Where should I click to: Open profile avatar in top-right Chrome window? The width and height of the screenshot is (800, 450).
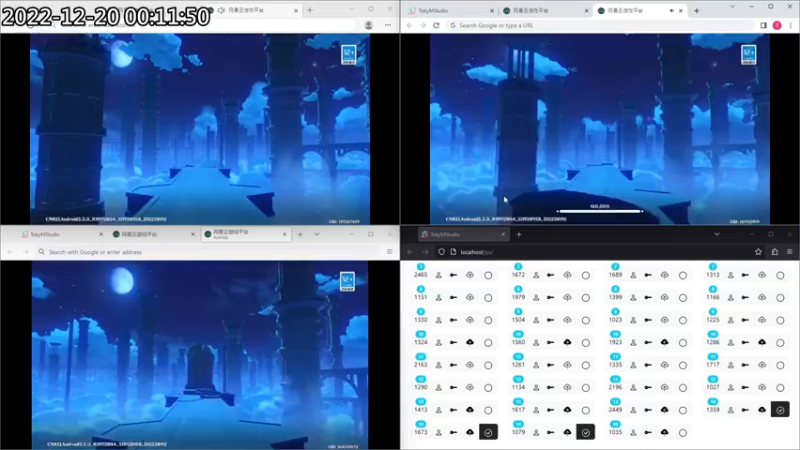[x=777, y=25]
